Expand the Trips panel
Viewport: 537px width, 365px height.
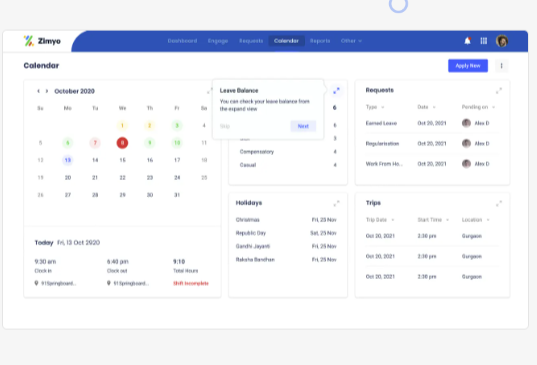pyautogui.click(x=499, y=203)
